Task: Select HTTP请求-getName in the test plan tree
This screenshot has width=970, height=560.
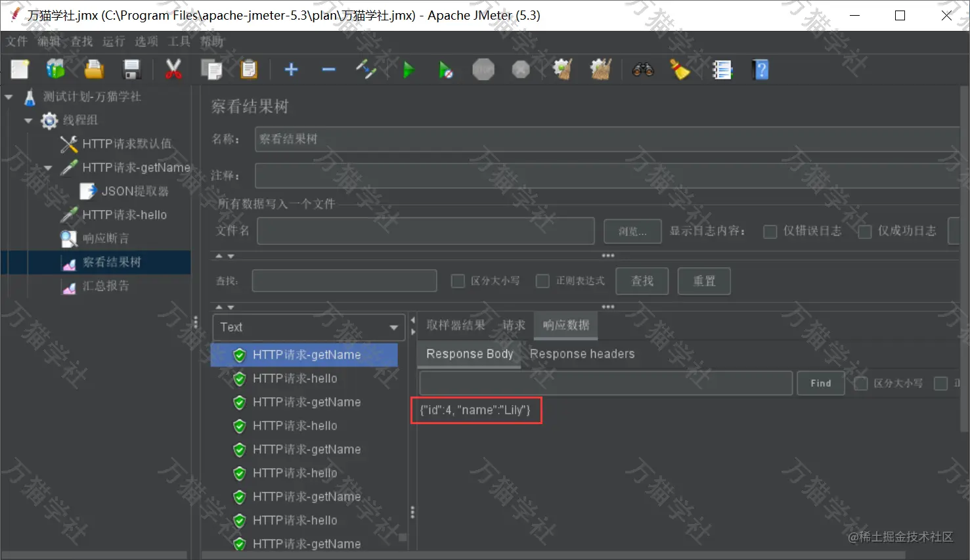Action: coord(136,167)
